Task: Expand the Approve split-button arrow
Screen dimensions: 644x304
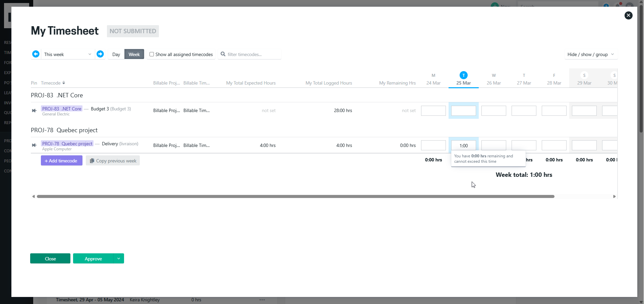Action: [119, 258]
